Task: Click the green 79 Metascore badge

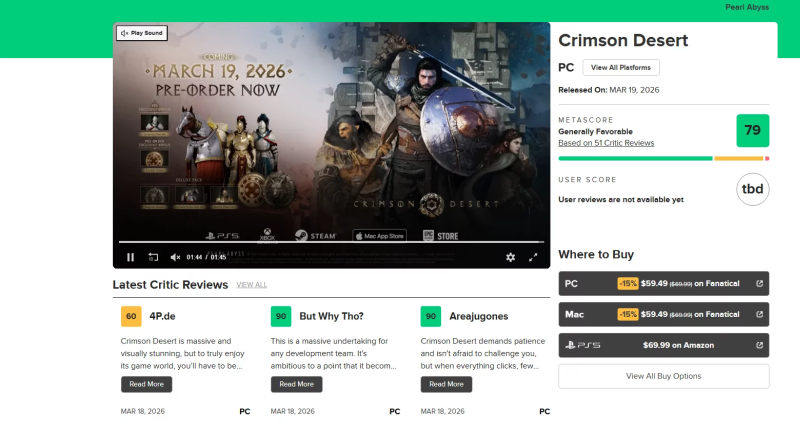Action: point(752,131)
